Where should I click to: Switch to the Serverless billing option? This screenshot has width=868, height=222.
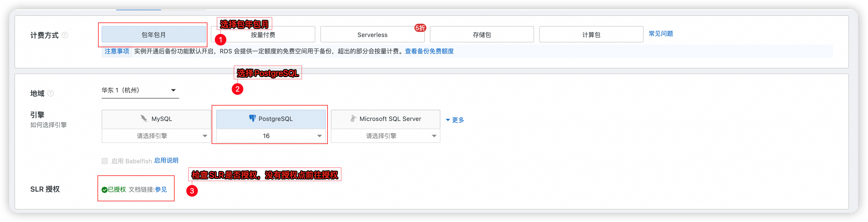pyautogui.click(x=372, y=35)
